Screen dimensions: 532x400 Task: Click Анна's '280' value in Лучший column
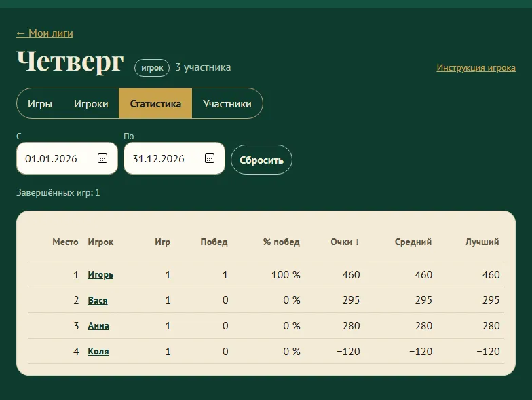click(491, 326)
